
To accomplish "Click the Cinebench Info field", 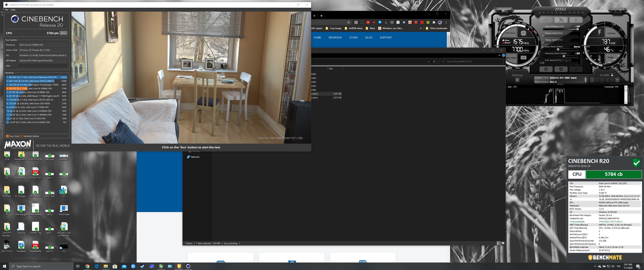I will [43, 66].
